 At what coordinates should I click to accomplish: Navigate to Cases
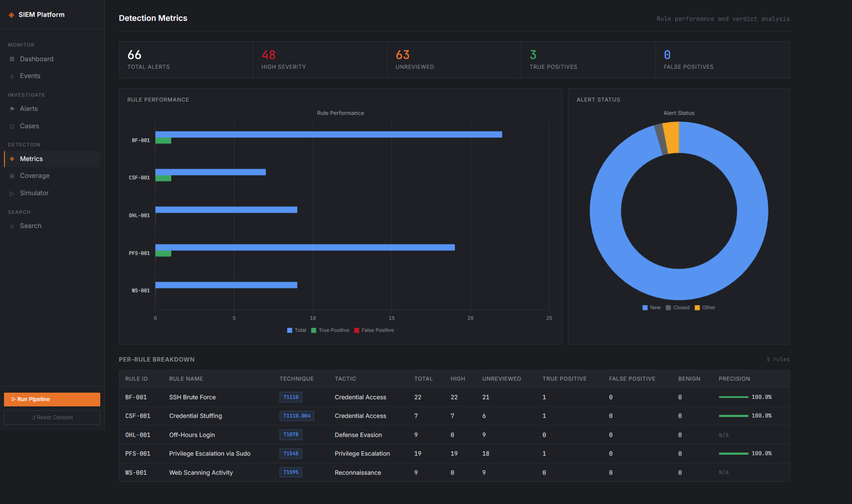[52, 126]
